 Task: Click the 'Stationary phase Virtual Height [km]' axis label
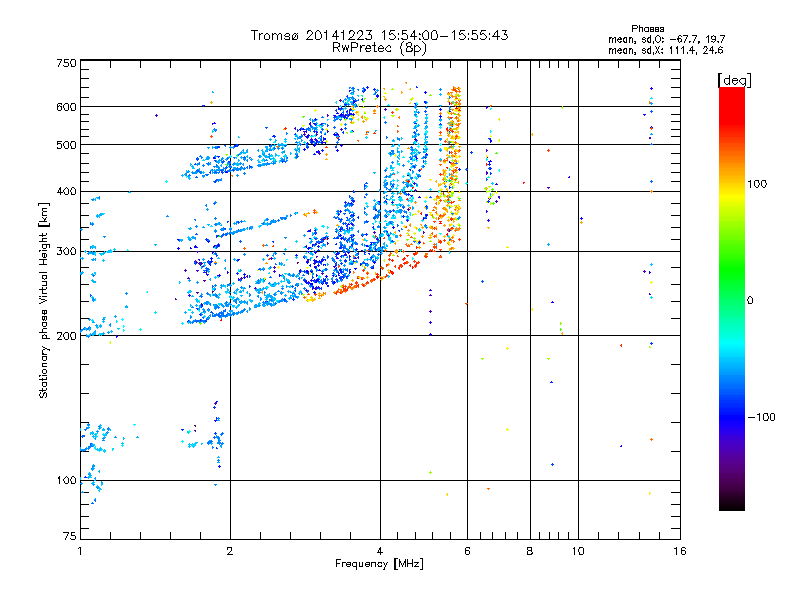[44, 300]
